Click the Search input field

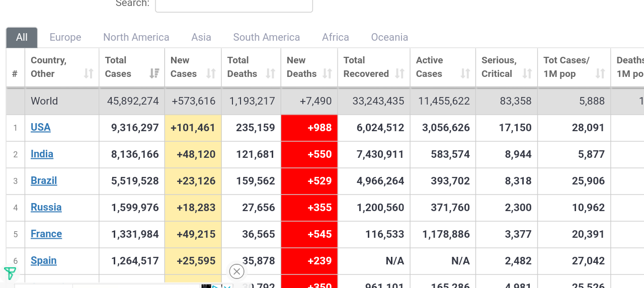(234, 4)
